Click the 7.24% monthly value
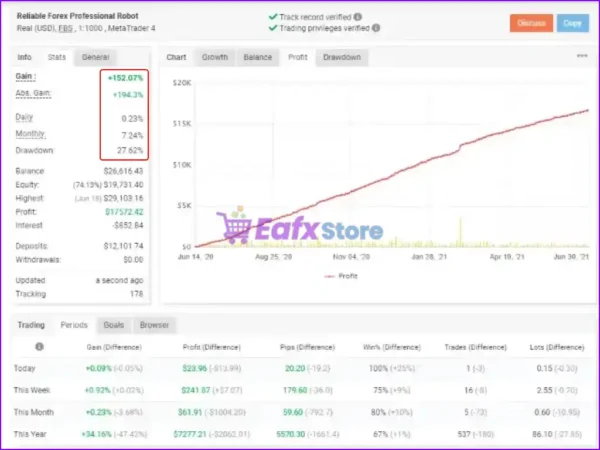 (x=132, y=135)
